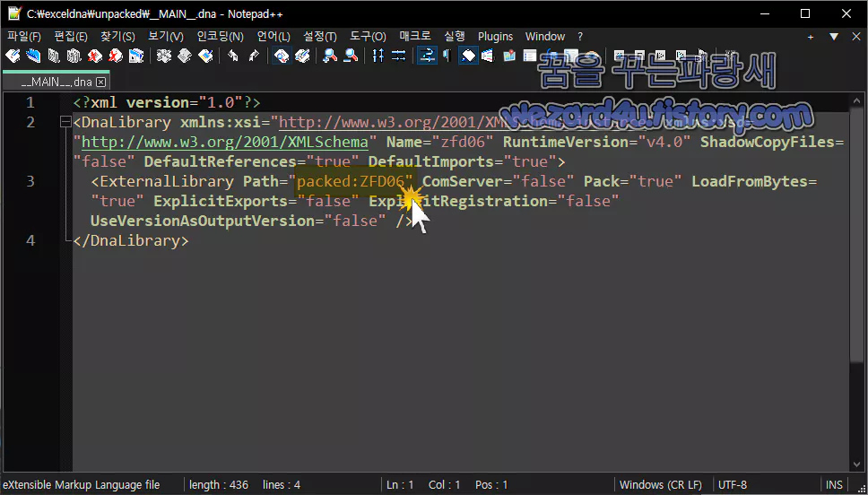The image size is (868, 495).
Task: Open the 편집(E) menu
Action: 71,37
